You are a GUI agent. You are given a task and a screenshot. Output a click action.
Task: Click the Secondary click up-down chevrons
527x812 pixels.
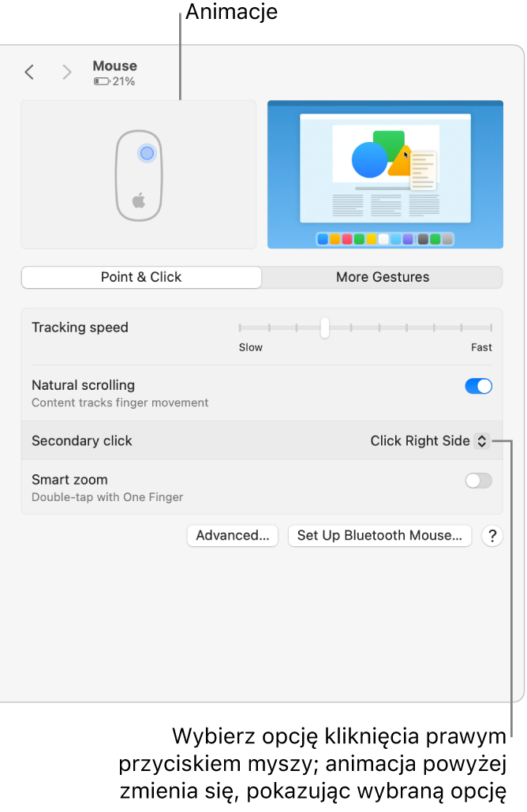tap(481, 441)
